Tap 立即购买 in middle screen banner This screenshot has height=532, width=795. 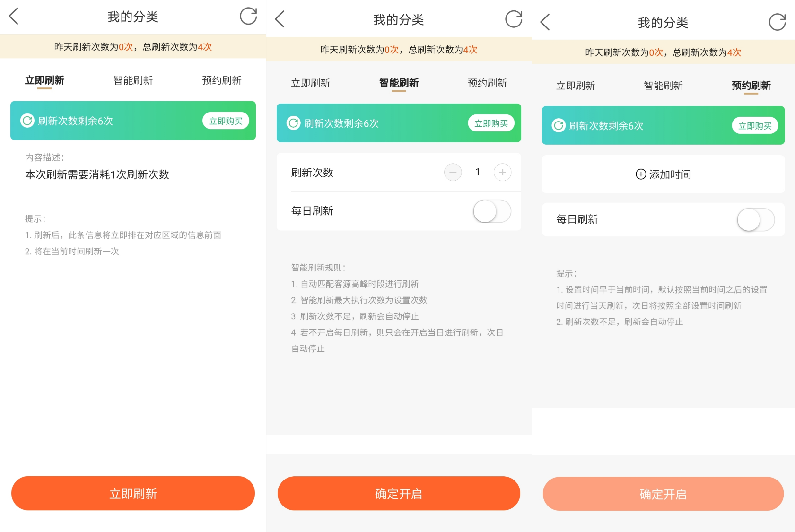click(x=491, y=123)
